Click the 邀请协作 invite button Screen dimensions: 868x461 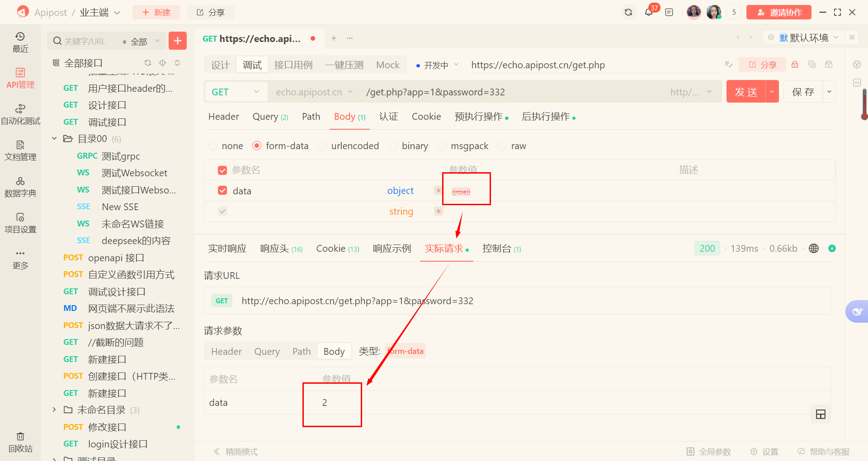(x=778, y=12)
